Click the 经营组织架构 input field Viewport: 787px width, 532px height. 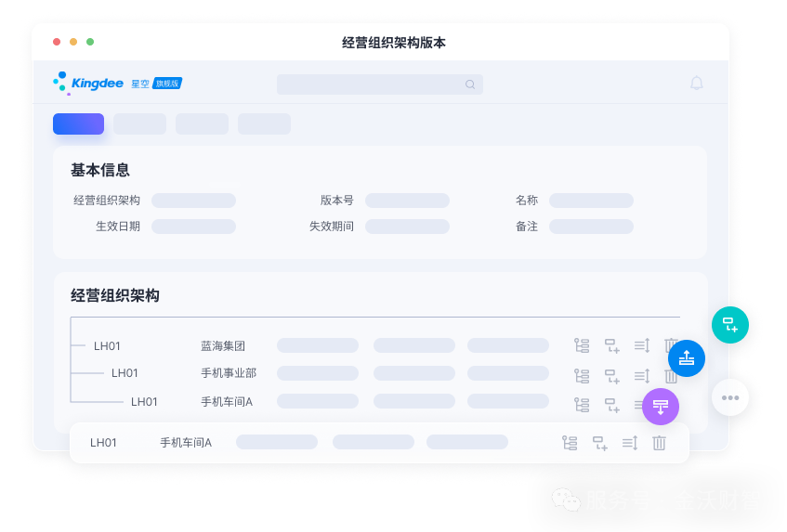[194, 201]
